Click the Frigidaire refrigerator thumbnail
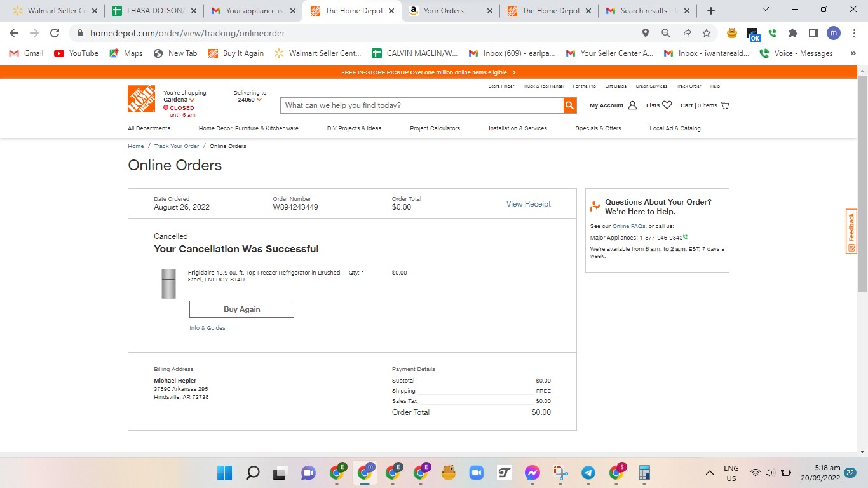The width and height of the screenshot is (868, 488). coord(168,283)
